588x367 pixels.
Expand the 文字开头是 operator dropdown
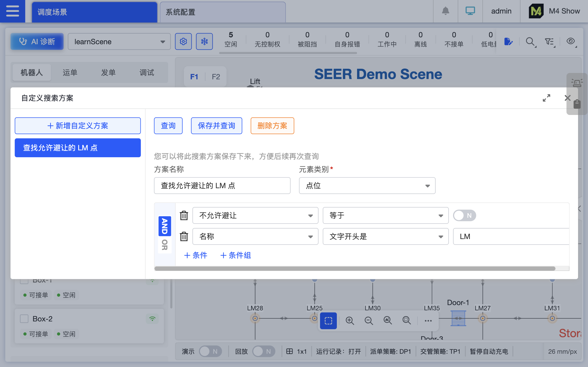tap(385, 237)
